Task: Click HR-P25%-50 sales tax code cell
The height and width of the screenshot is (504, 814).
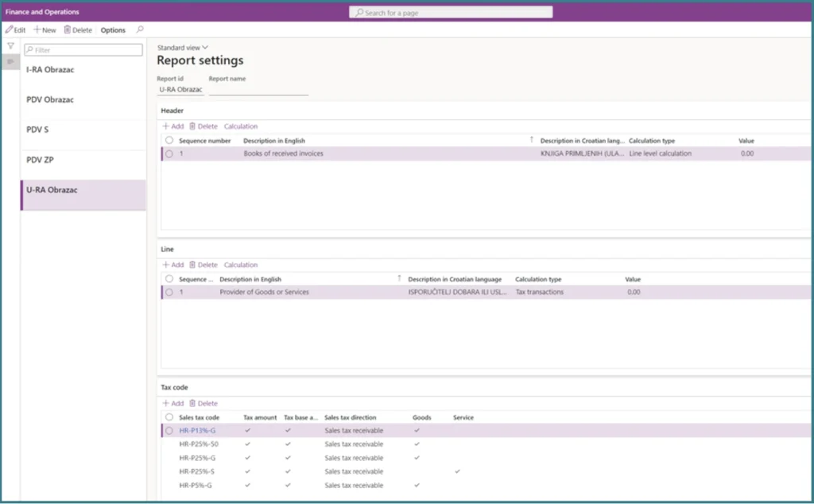Action: [x=199, y=444]
